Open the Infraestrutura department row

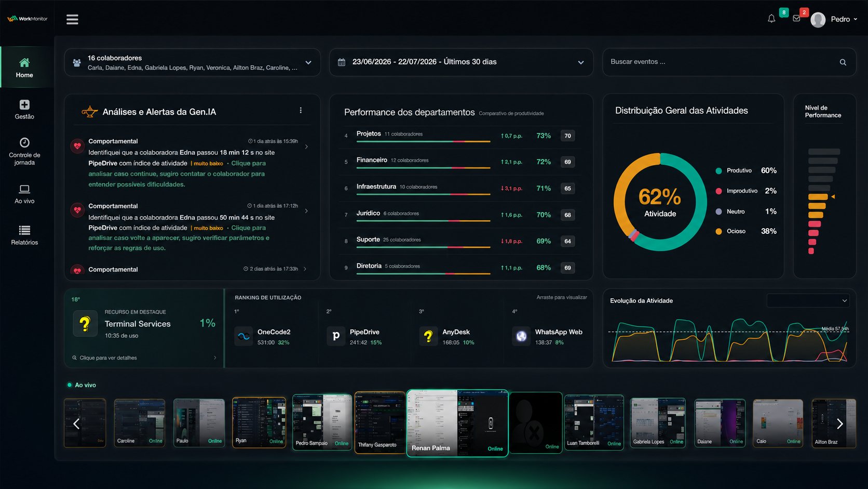coord(460,189)
